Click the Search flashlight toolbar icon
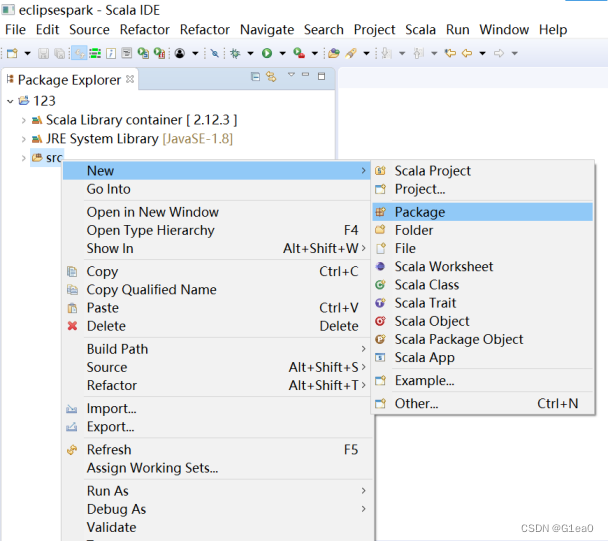 351,53
